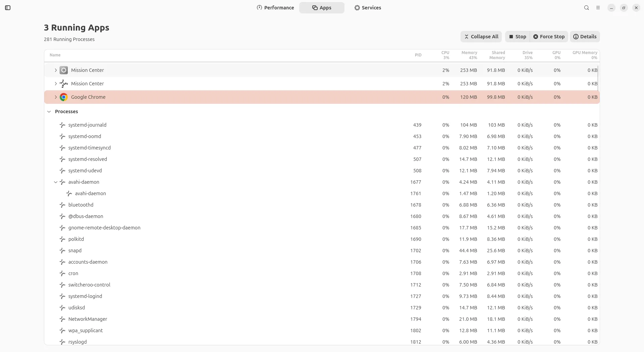Toggle the sidebar panel icon

click(x=8, y=8)
